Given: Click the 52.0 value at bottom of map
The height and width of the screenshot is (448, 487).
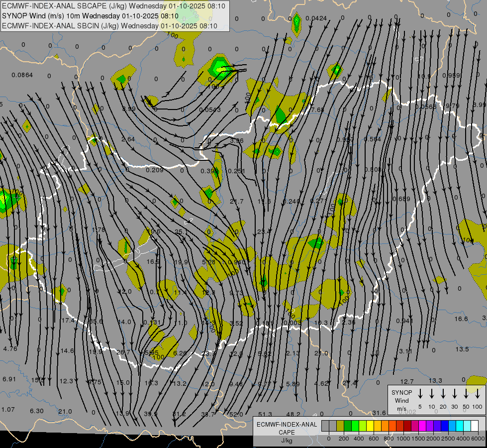Looking at the screenshot, I should point(236,414).
